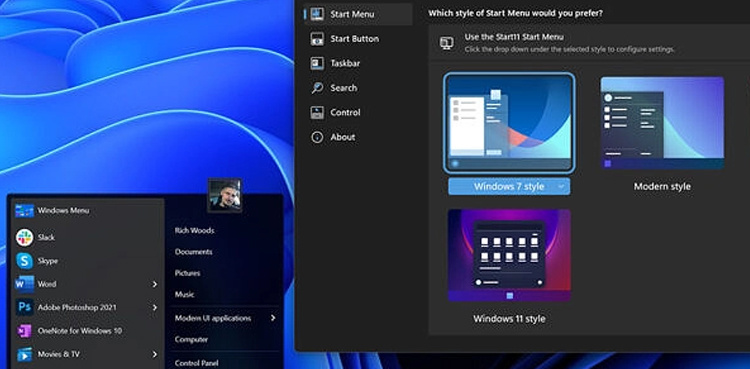Click the Movies & TV entry label
The image size is (750, 369).
(59, 355)
